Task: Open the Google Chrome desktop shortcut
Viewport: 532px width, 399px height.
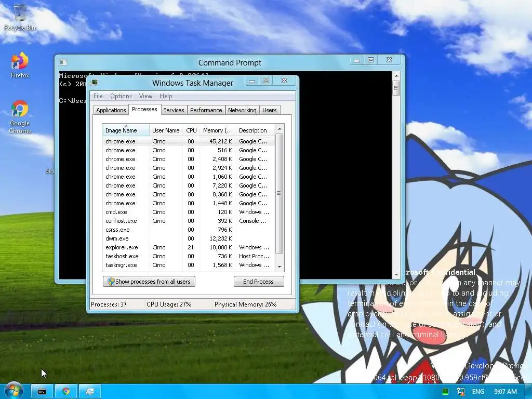Action: [20, 117]
